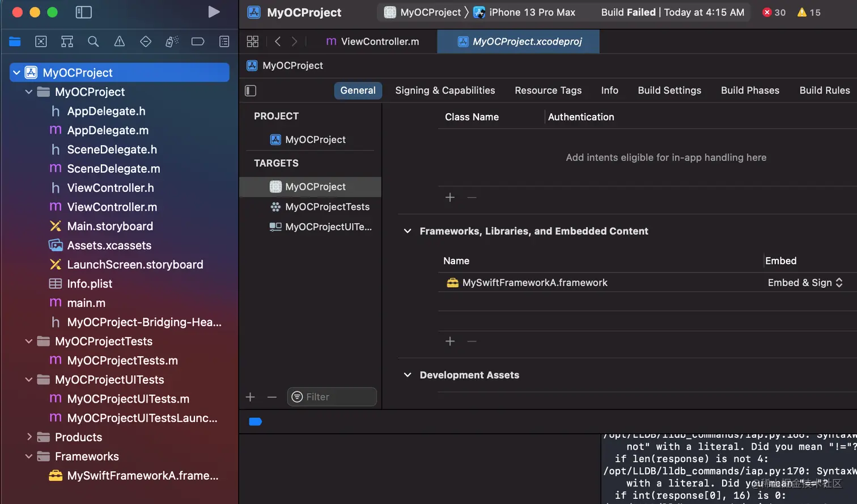The width and height of the screenshot is (857, 504).
Task: Run the project with the Play button
Action: tap(214, 12)
